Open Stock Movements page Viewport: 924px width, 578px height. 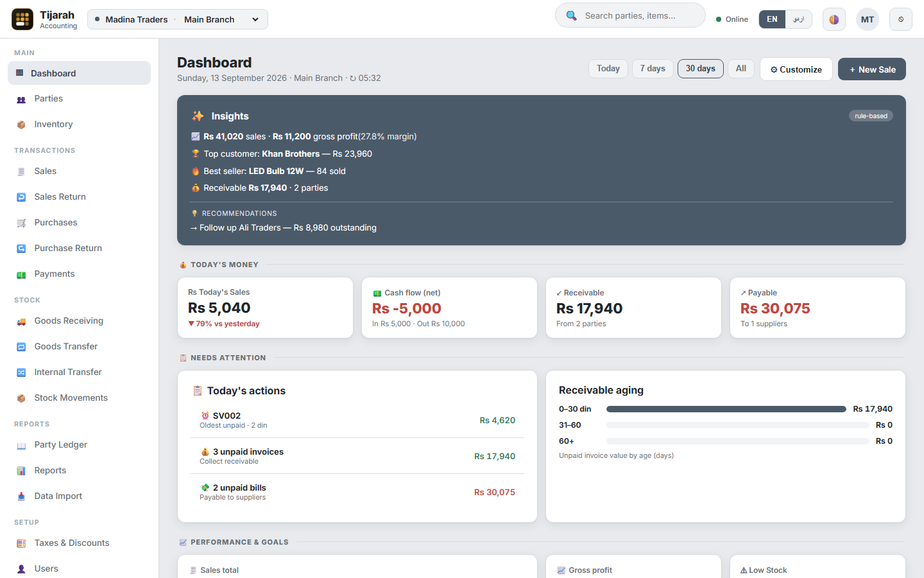[79, 398]
